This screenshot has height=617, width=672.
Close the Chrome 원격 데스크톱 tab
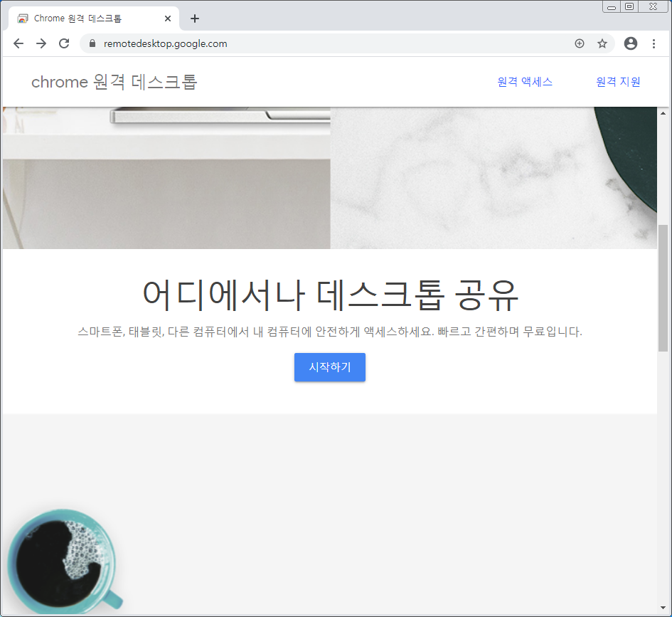pos(168,19)
